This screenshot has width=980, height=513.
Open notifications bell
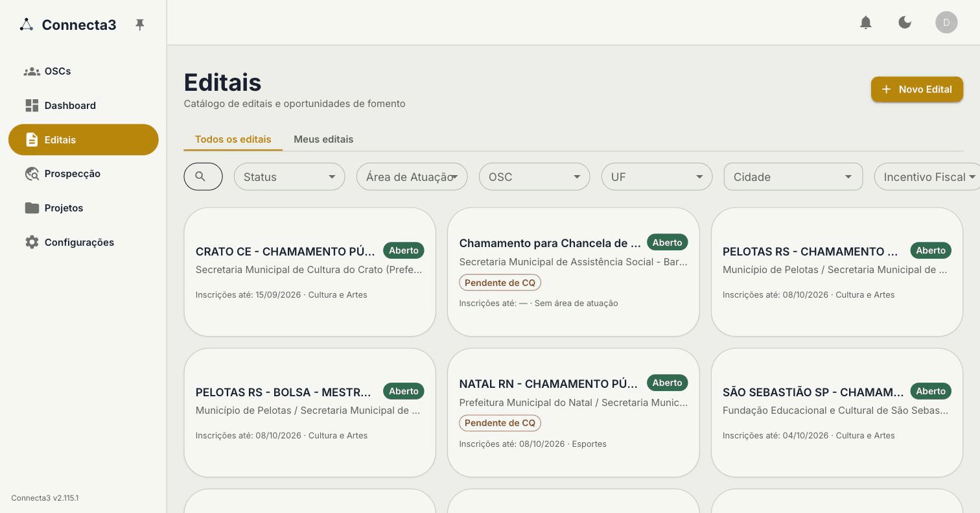pos(866,23)
